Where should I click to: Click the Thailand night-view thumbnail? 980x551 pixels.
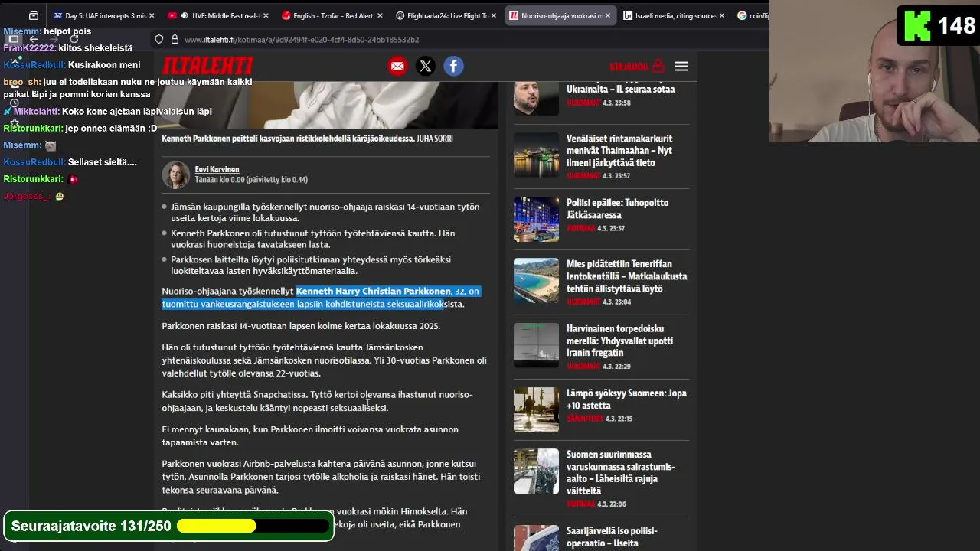[x=536, y=155]
